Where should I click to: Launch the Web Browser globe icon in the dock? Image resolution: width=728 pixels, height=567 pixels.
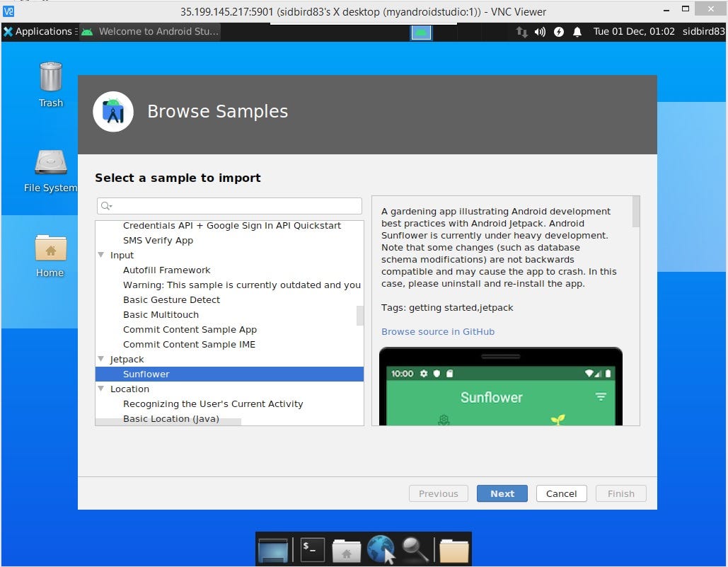click(381, 549)
